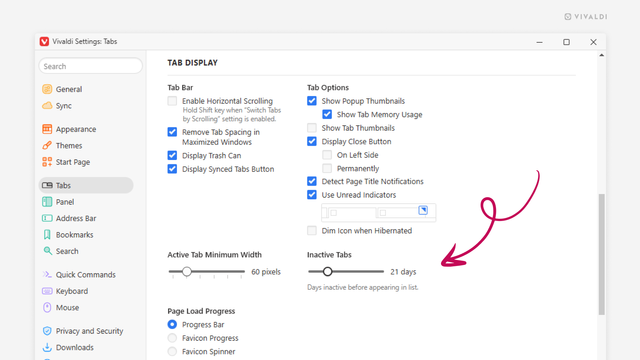This screenshot has width=640, height=360.
Task: Click the Privacy and Security shield icon
Action: [47, 331]
